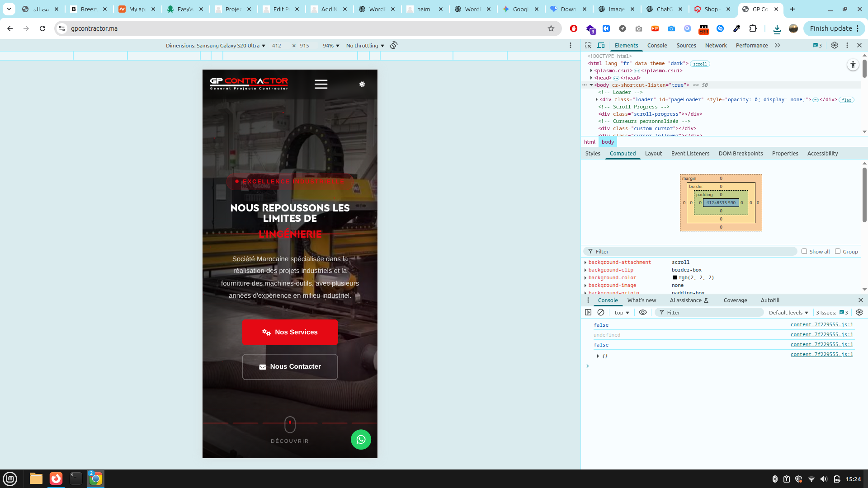The width and height of the screenshot is (868, 488).
Task: Switch to the Network tab
Action: point(716,45)
